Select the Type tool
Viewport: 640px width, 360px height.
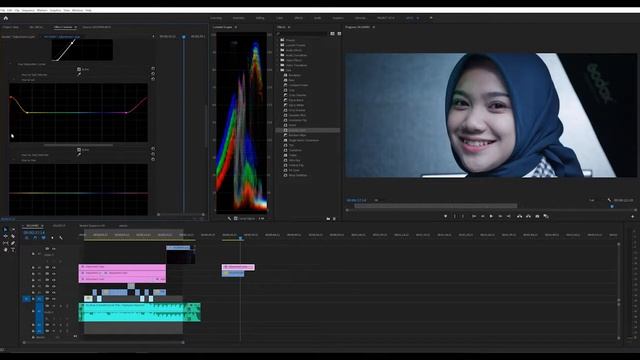pos(13,250)
